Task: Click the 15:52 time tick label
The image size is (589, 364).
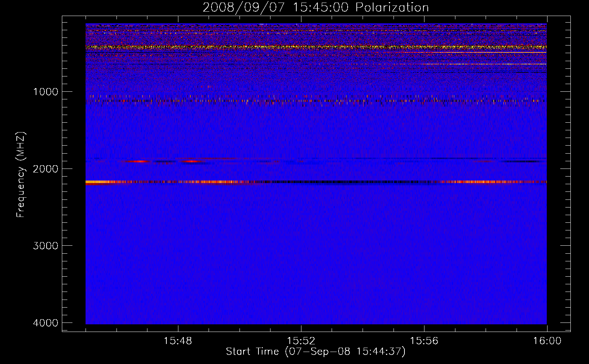Action: click(x=301, y=341)
